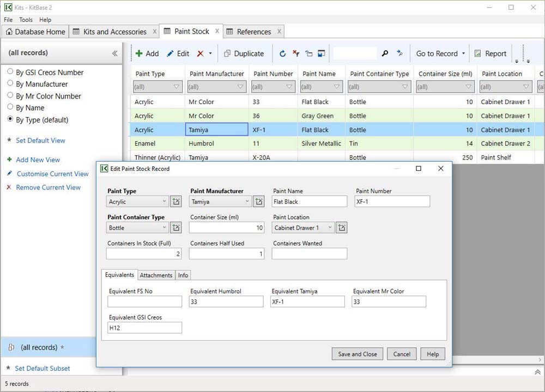Image resolution: width=545 pixels, height=392 pixels.
Task: Click the Remove Current View link
Action: (48, 187)
